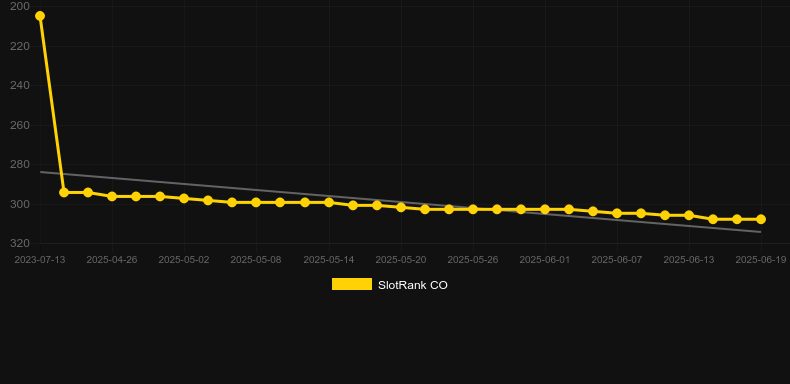Image resolution: width=790 pixels, height=384 pixels.
Task: Select the data point at 2025-05-26
Action: [473, 209]
